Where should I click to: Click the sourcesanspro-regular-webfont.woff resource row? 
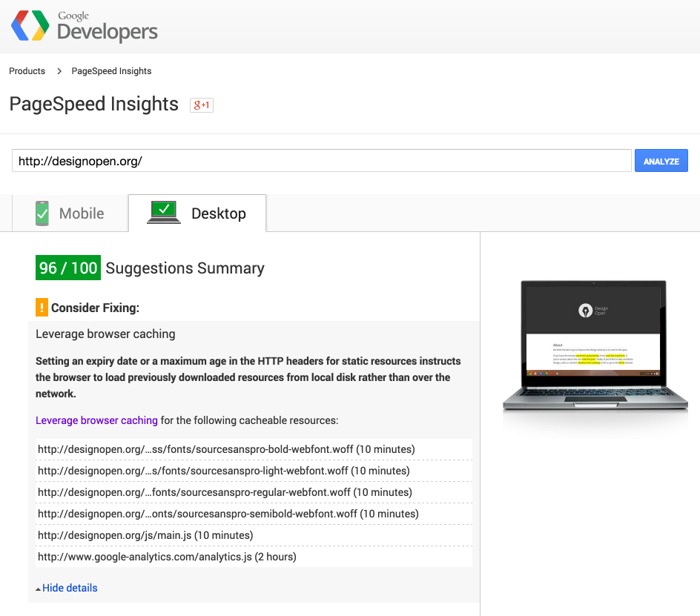point(254,492)
